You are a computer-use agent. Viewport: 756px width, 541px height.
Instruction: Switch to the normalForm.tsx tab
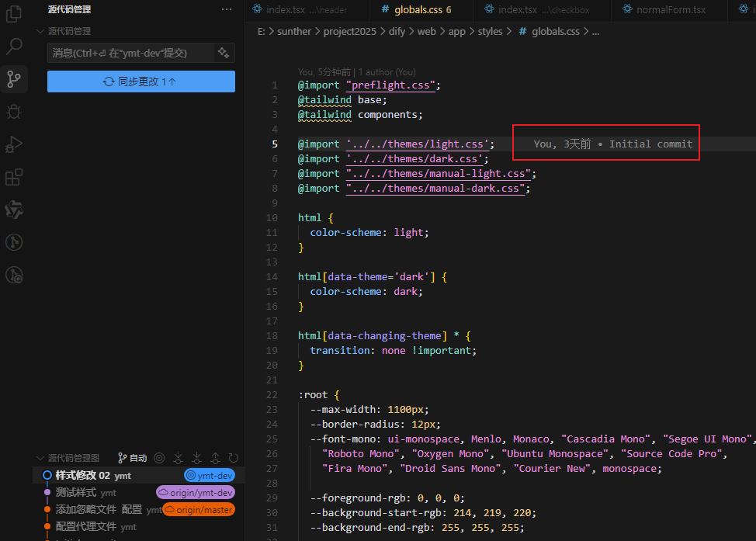[x=672, y=9]
